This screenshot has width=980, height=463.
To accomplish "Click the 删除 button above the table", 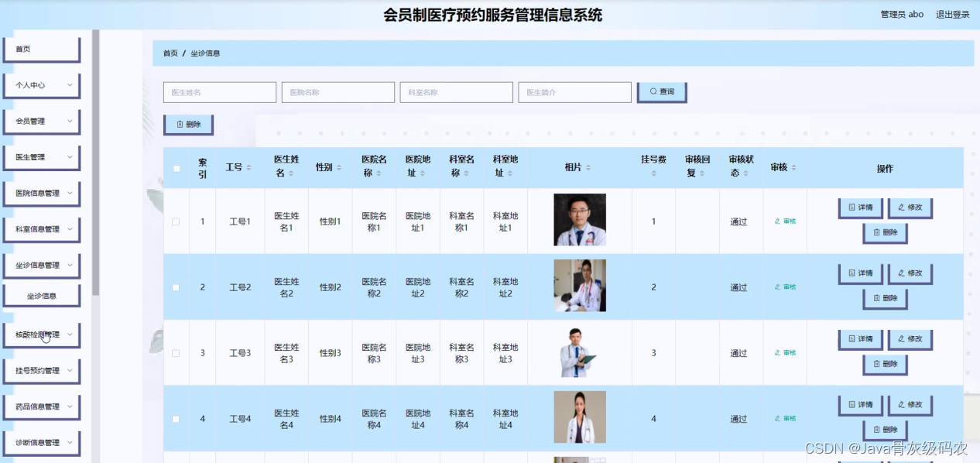I will pyautogui.click(x=188, y=125).
